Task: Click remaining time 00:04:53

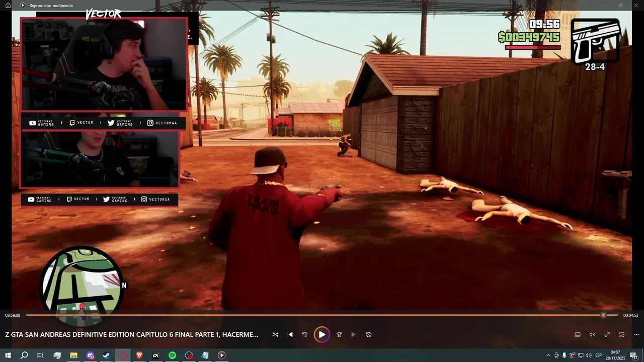Action: pyautogui.click(x=630, y=315)
